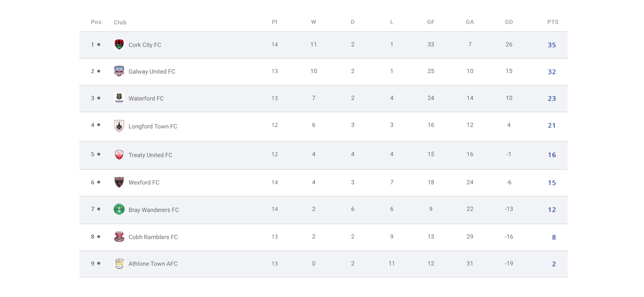This screenshot has height=297, width=644.
Task: Click the Galway United FC crest
Action: 119,71
